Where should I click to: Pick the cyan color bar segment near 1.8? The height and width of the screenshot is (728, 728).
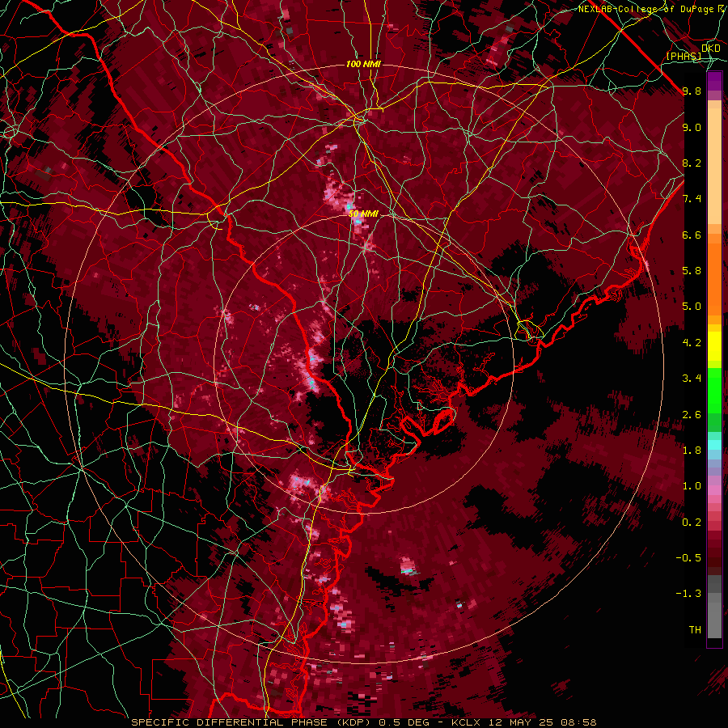coord(714,445)
